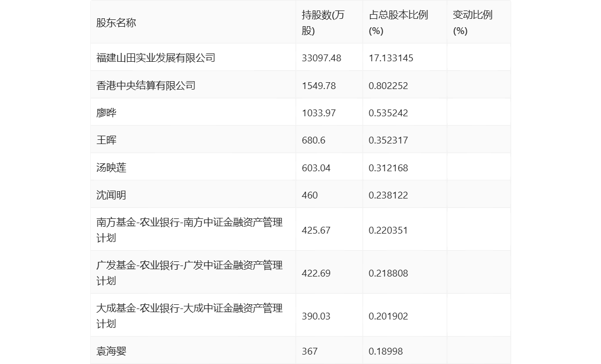The image size is (601, 364).
Task: Click the 持股数(万股) column header
Action: tap(323, 23)
